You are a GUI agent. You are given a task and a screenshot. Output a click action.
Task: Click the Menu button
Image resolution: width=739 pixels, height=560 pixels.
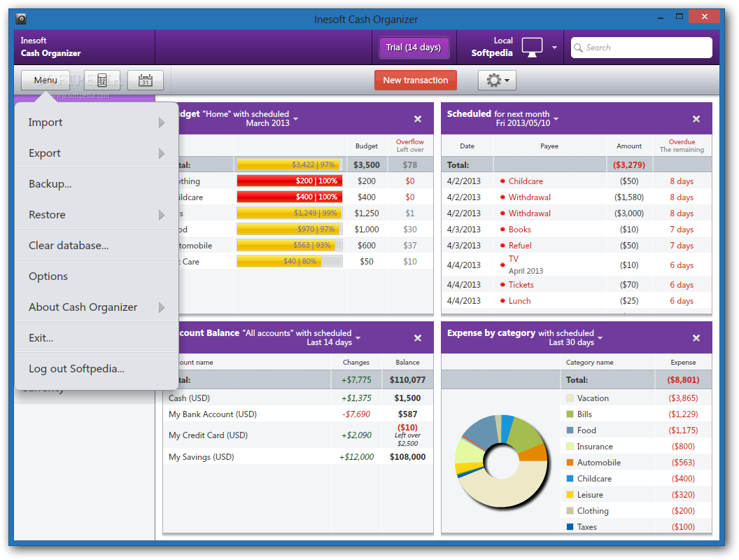(x=45, y=80)
